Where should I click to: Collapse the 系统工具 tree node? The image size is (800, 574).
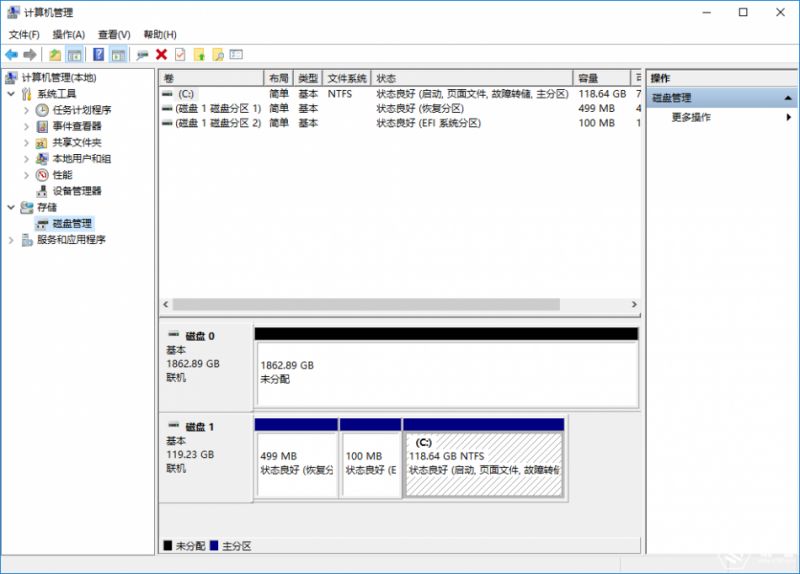[12, 94]
